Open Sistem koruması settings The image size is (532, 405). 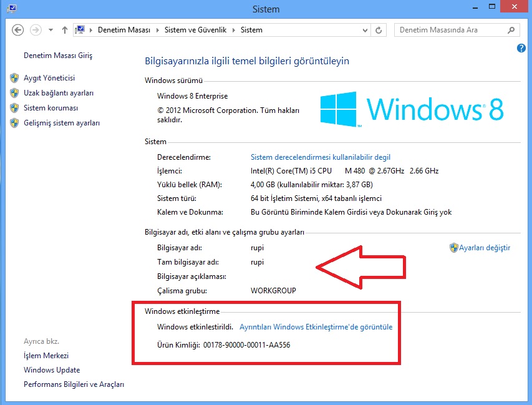pos(51,108)
